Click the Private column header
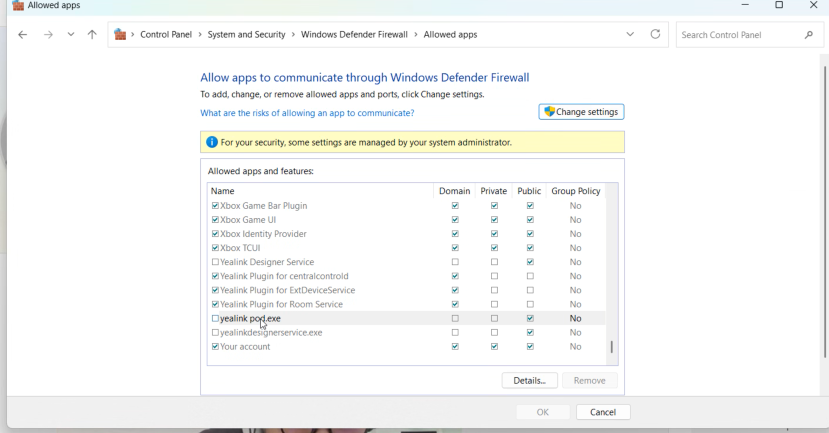This screenshot has width=829, height=433. [x=493, y=191]
